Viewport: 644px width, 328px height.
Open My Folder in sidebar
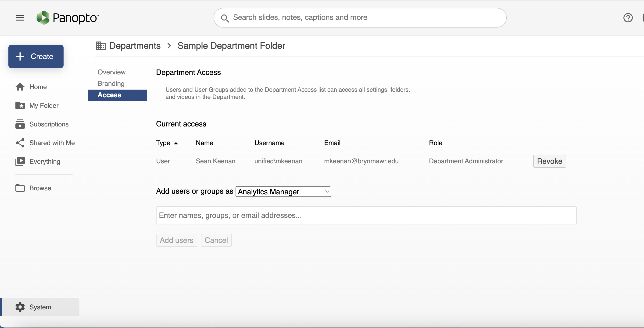(x=44, y=106)
